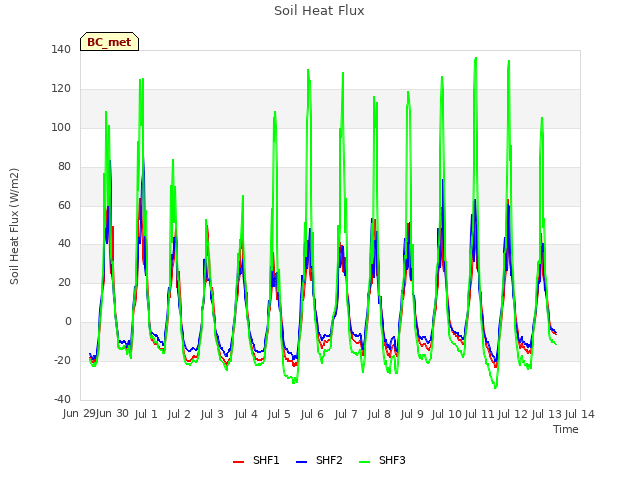Screen dimensions: 640x480
Task: Click the Soil Heat Flux (W/m2) axis label
Action: point(14,226)
